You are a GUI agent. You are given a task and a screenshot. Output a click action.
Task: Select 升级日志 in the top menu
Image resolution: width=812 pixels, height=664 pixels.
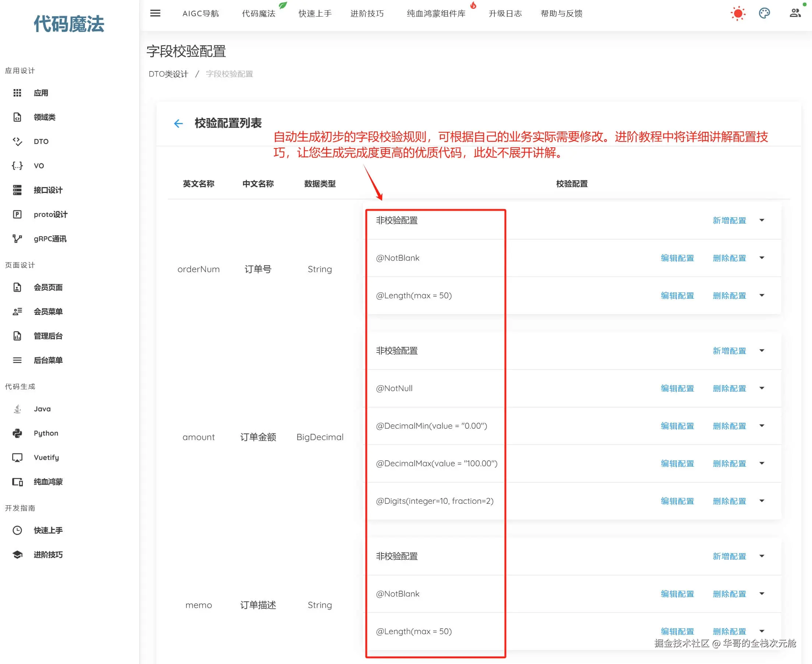pos(505,13)
